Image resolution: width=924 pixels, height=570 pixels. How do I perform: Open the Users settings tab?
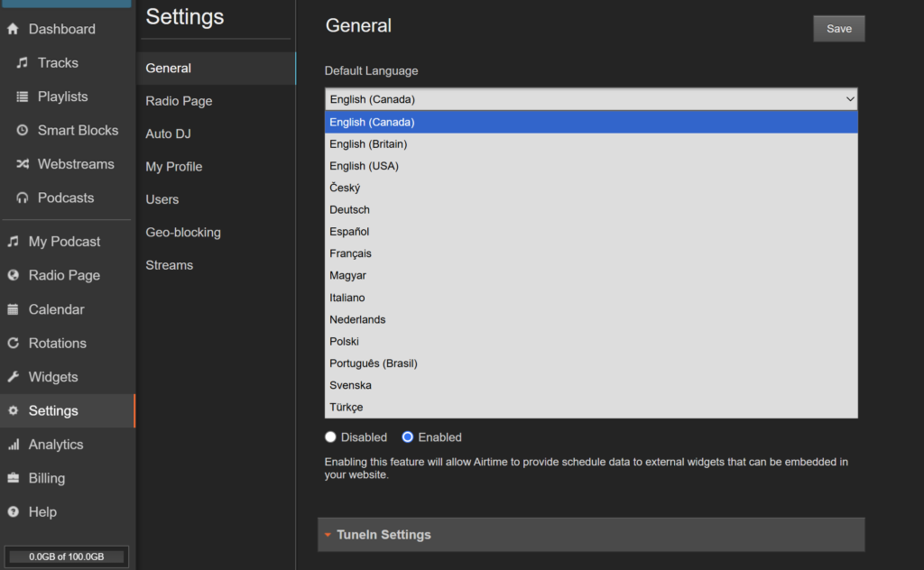point(216,199)
